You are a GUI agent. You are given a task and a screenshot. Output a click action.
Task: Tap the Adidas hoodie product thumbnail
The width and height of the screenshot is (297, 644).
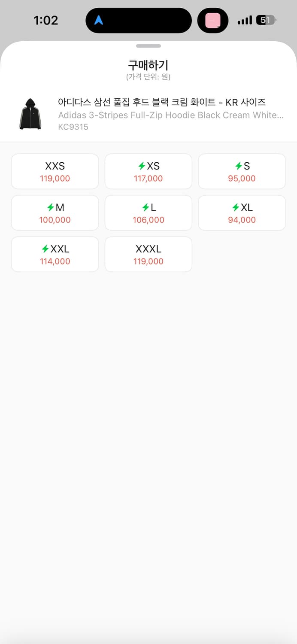pos(30,114)
